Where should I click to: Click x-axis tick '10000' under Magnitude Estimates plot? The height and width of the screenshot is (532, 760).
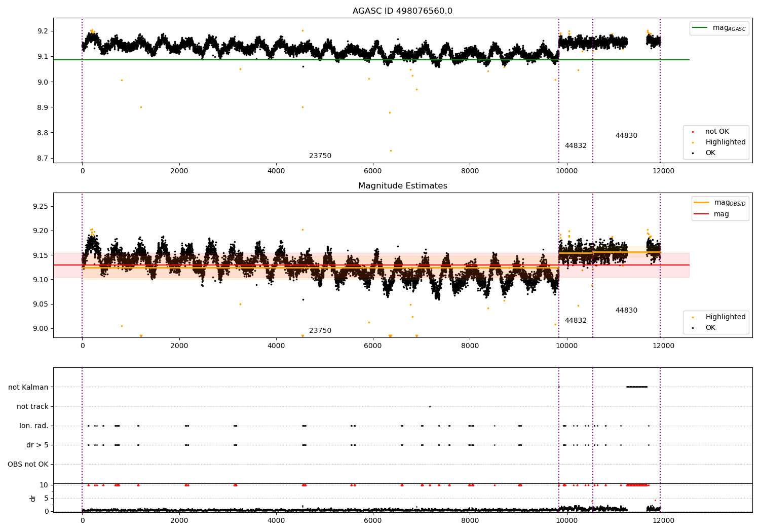pos(566,346)
